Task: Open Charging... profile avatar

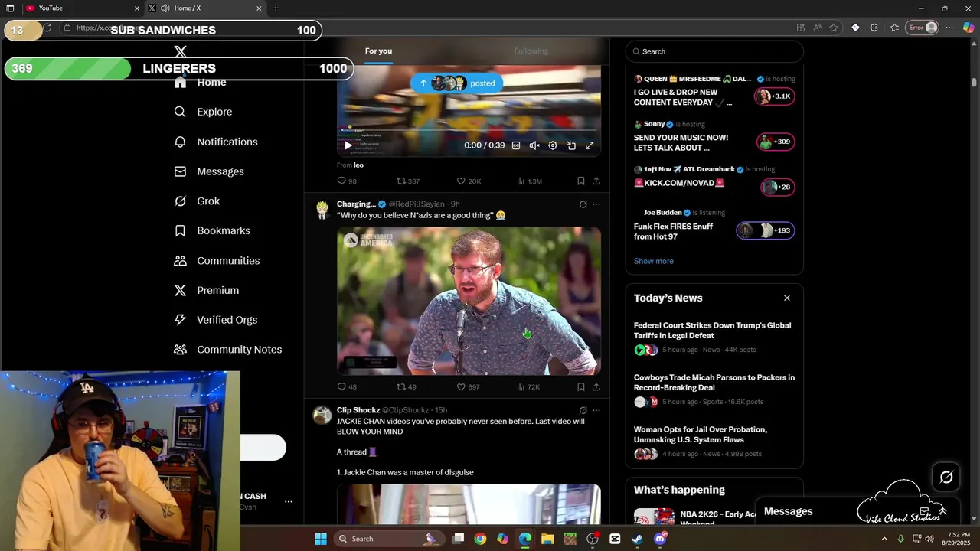Action: pyautogui.click(x=322, y=210)
